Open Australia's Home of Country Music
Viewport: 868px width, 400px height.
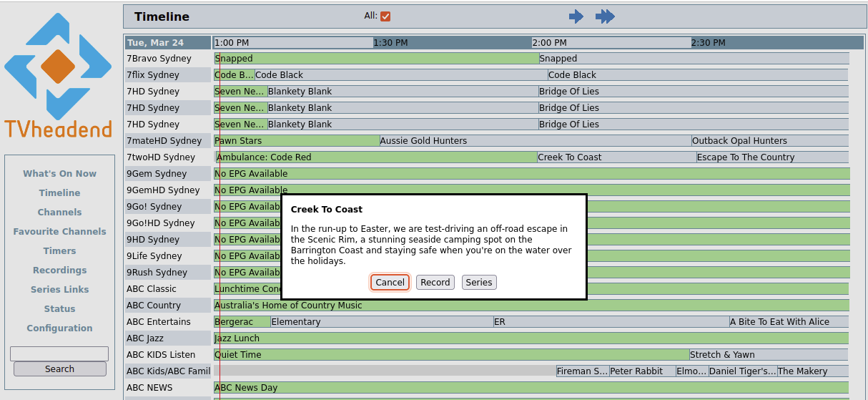(x=531, y=306)
